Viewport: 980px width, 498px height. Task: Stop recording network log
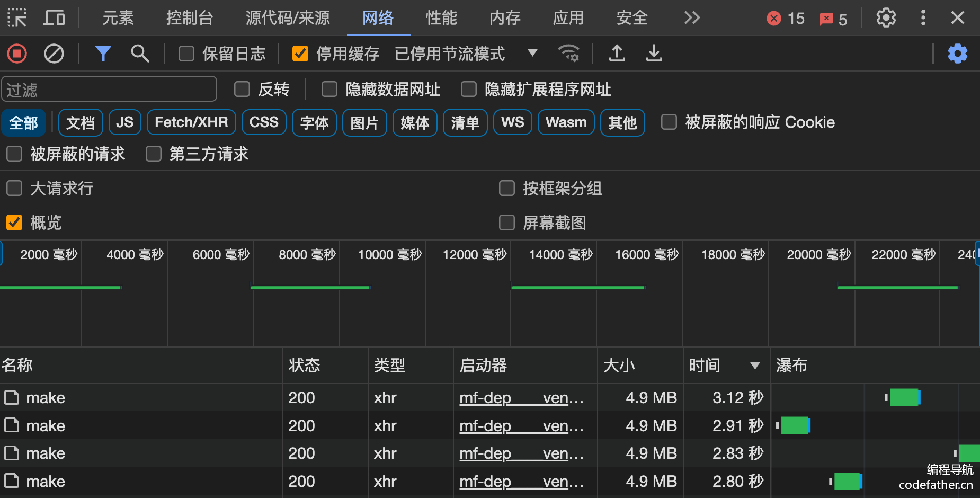tap(17, 54)
